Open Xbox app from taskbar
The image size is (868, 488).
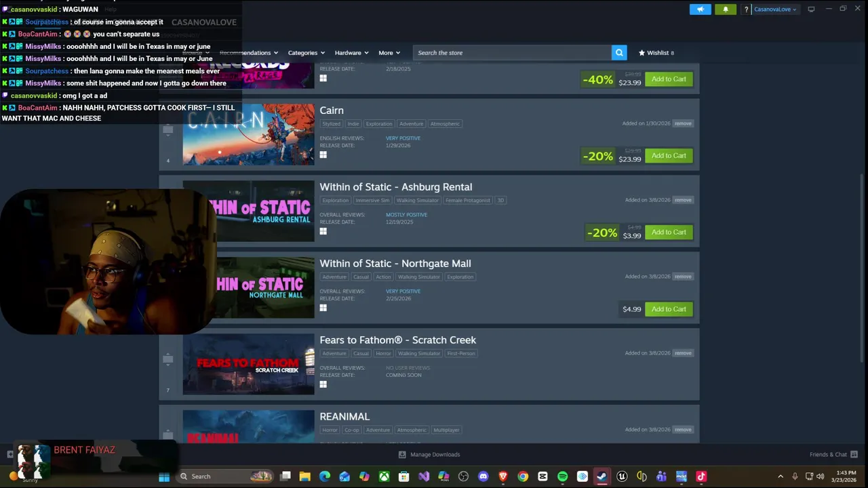(x=384, y=476)
